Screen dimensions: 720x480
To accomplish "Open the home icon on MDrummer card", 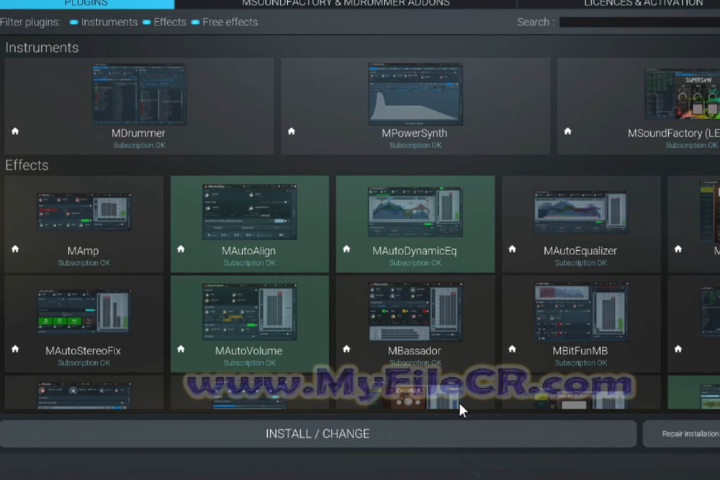I will point(15,131).
